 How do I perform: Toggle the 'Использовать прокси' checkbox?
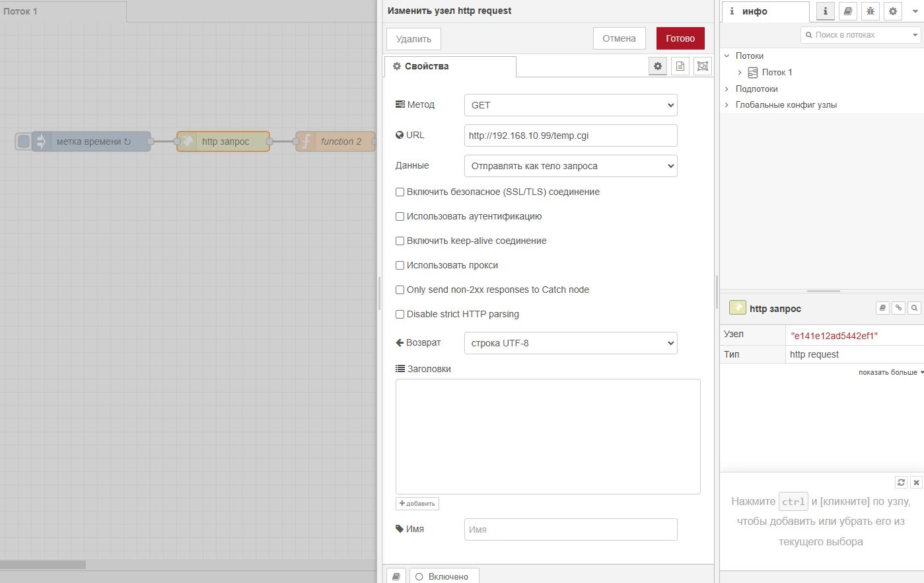point(400,266)
